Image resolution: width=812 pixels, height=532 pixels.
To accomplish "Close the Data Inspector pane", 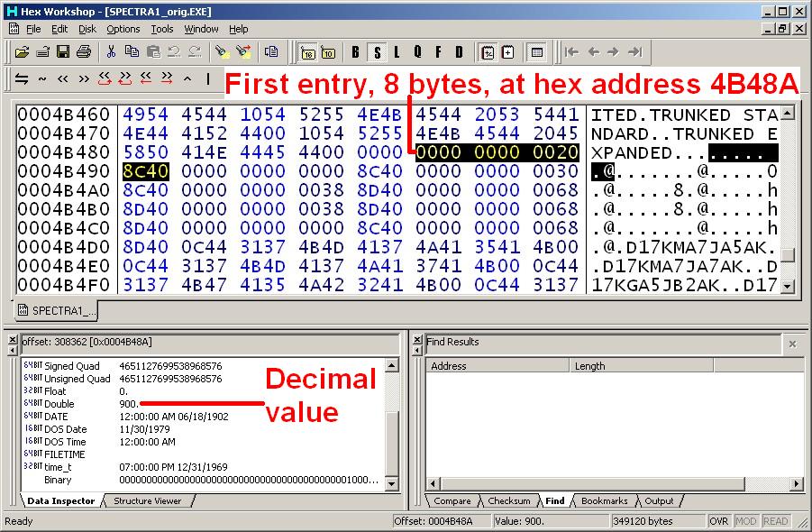I will pyautogui.click(x=13, y=340).
